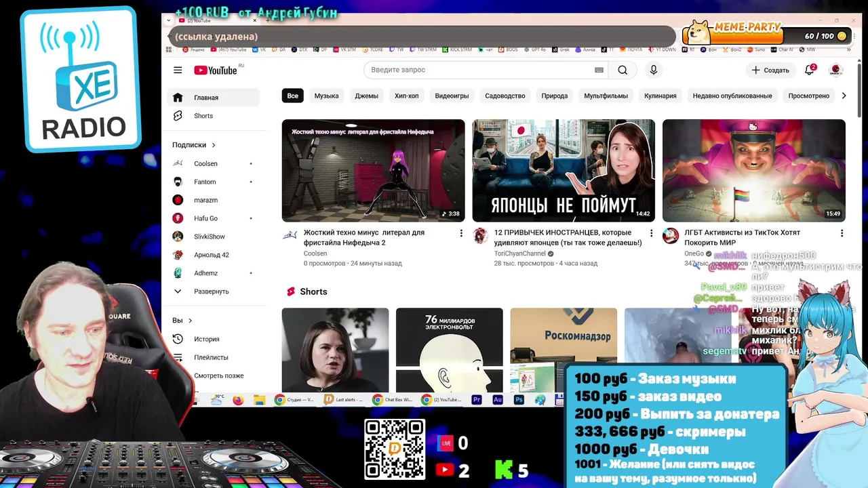
Task: Select the Видеоигры filter chip
Action: click(452, 96)
